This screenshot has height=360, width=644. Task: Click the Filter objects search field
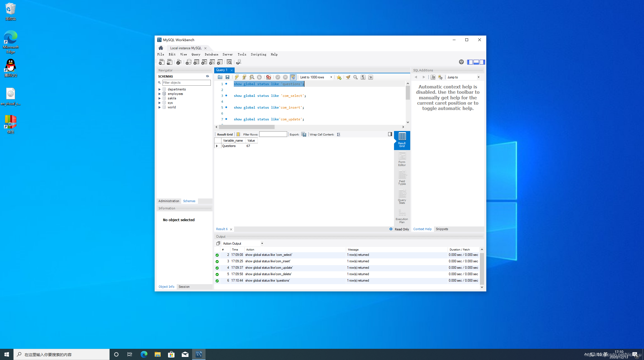[x=187, y=83]
